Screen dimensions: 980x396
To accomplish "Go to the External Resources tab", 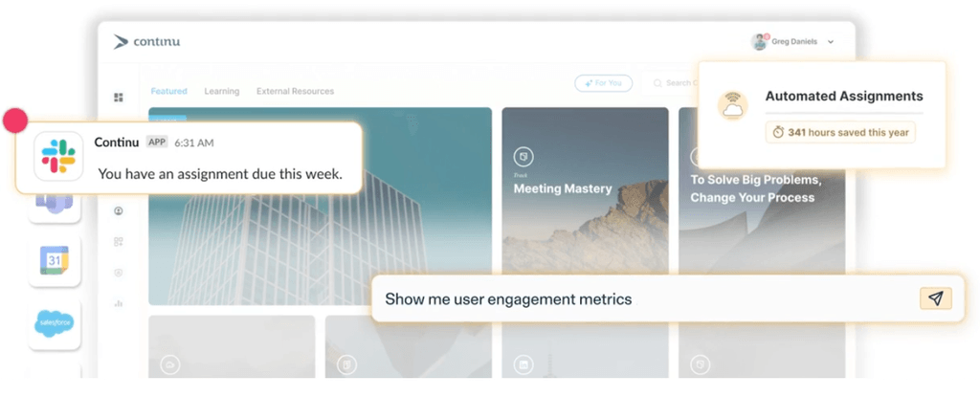I will coord(295,92).
